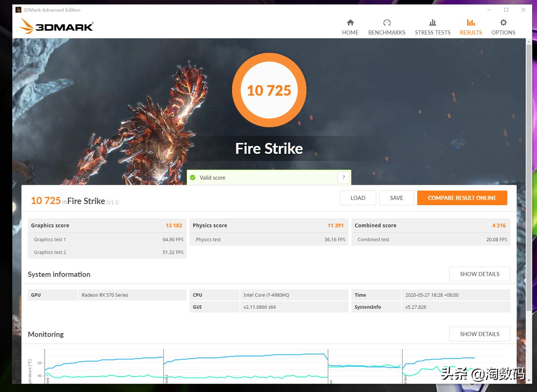The image size is (537, 392).
Task: Switch to the RESULTS tab
Action: [471, 32]
